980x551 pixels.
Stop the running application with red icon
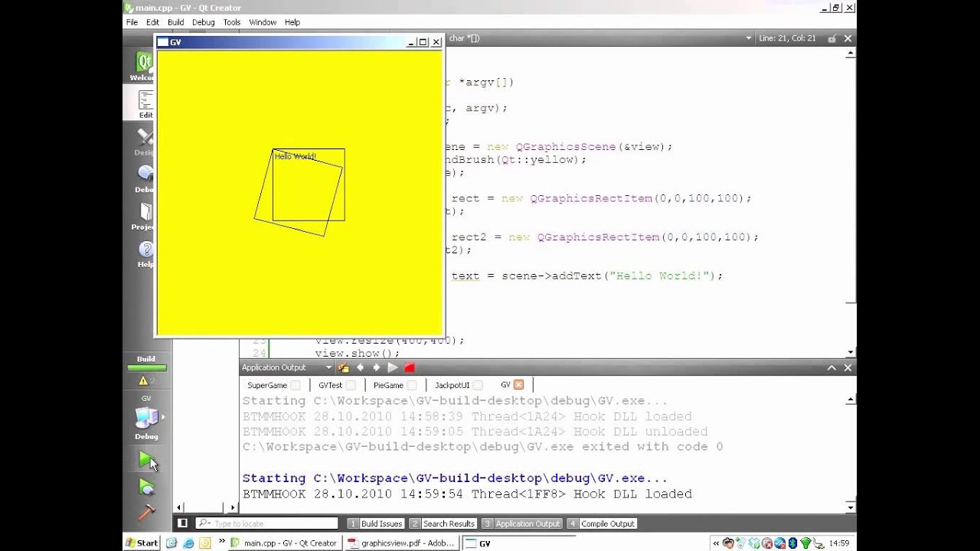pyautogui.click(x=410, y=368)
